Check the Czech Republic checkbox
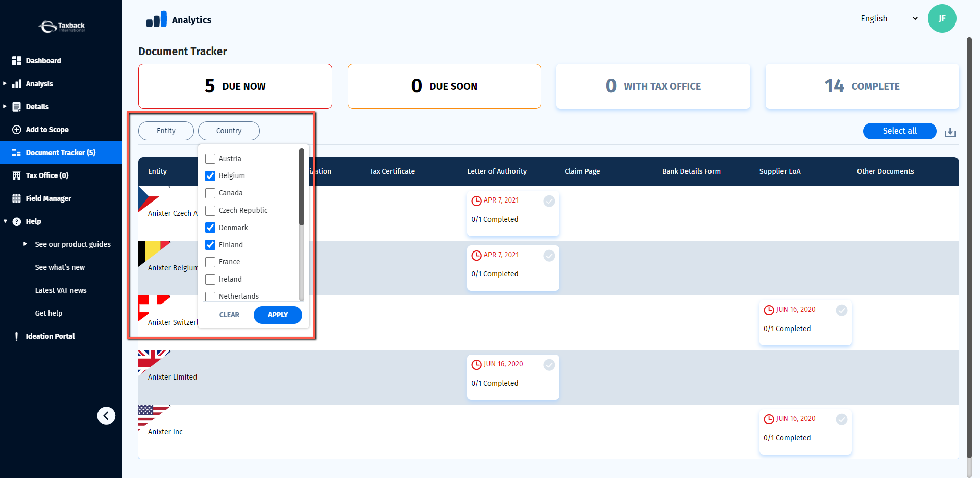Viewport: 980px width, 478px height. tap(210, 211)
